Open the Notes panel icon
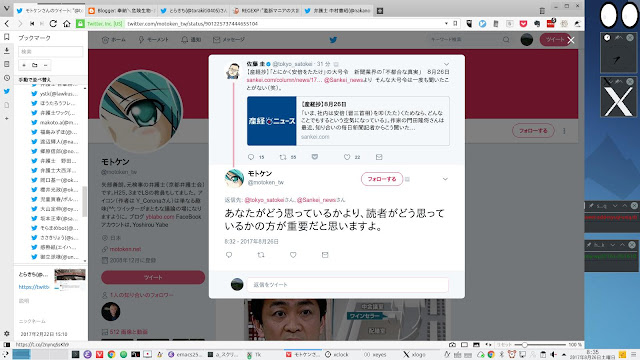Screen dimensions: 640x360 [7, 64]
